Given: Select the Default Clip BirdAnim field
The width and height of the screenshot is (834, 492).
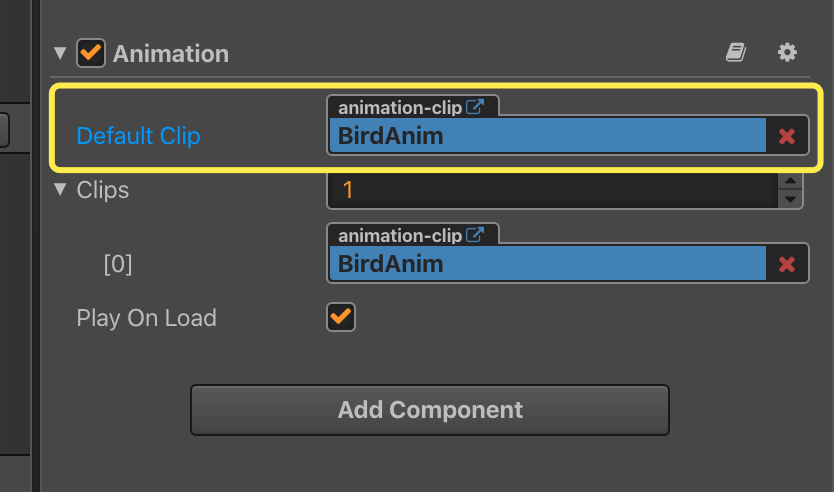Looking at the screenshot, I should [x=547, y=136].
